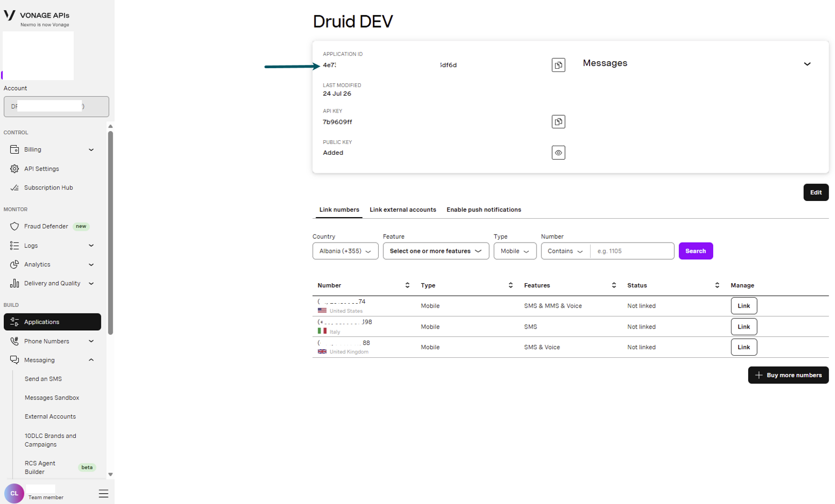Screen dimensions: 835x504
Task: Click the United Kingdom flag icon
Action: pos(322,351)
